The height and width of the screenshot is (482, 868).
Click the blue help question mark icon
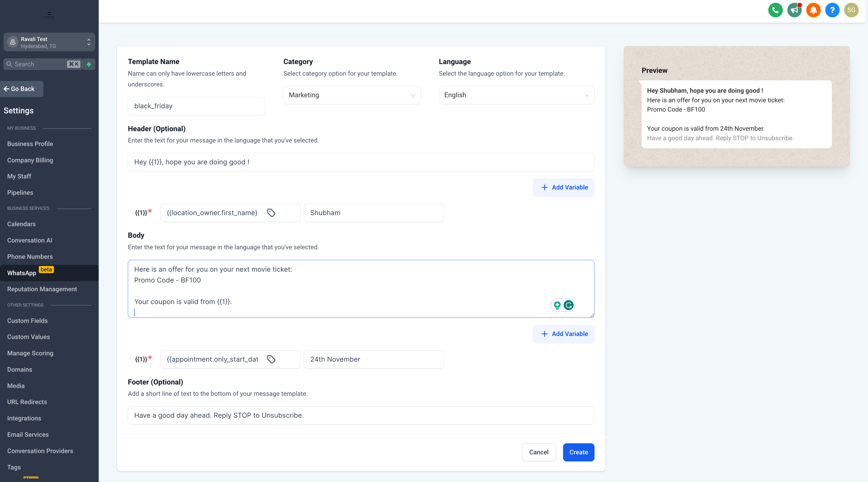tap(832, 10)
